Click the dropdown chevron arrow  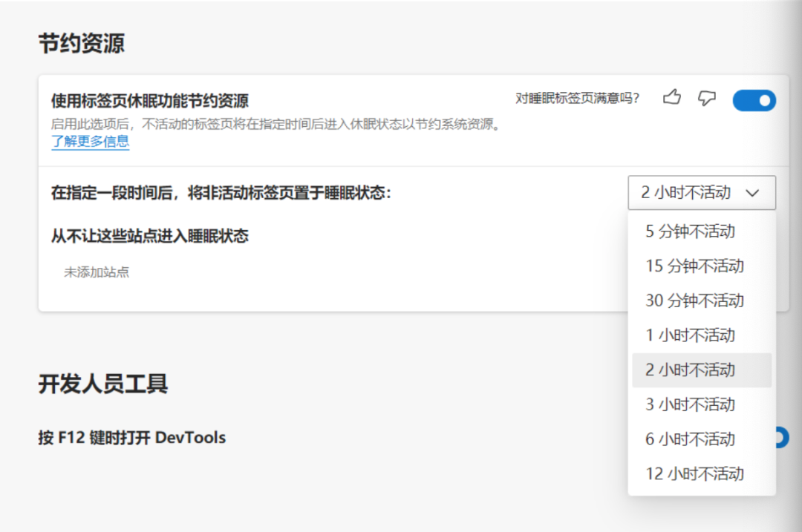pyautogui.click(x=752, y=193)
